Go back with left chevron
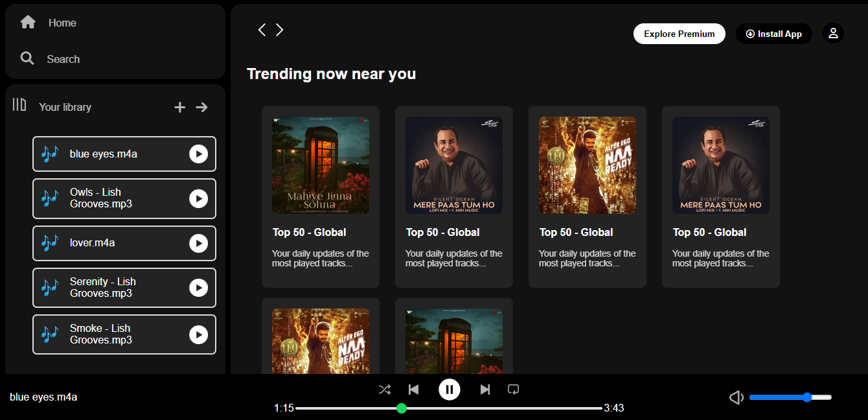 pyautogui.click(x=262, y=30)
